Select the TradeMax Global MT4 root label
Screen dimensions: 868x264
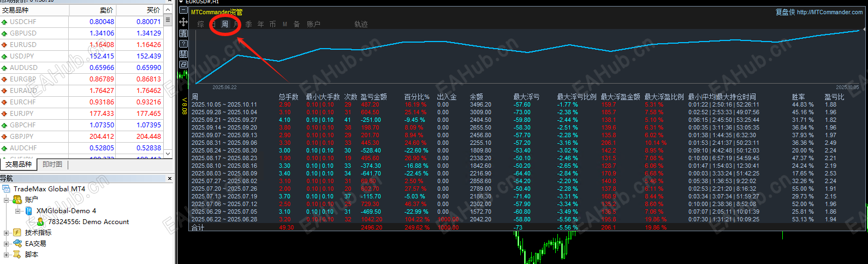pyautogui.click(x=49, y=189)
